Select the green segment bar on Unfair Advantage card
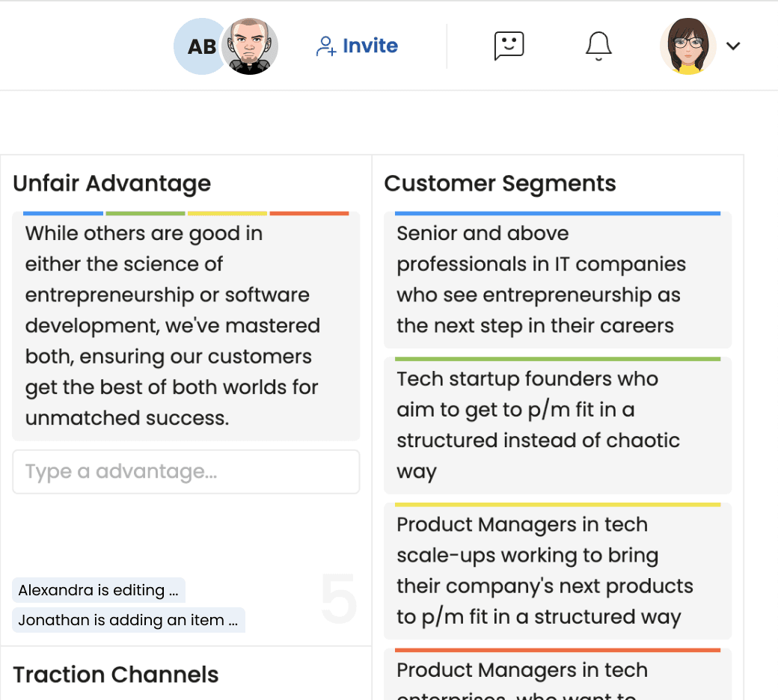This screenshot has width=778, height=700. 145,213
